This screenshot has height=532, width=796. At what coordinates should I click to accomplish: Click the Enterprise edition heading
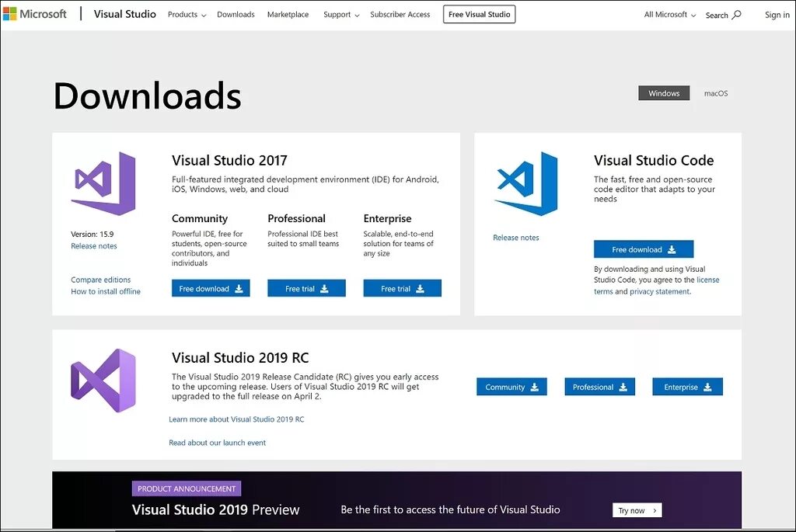pyautogui.click(x=387, y=218)
